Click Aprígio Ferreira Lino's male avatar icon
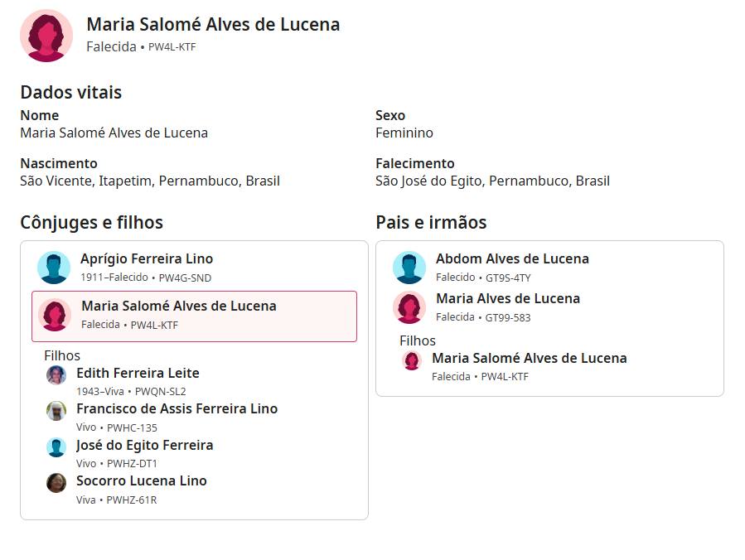Image resolution: width=745 pixels, height=560 pixels. coord(54,268)
